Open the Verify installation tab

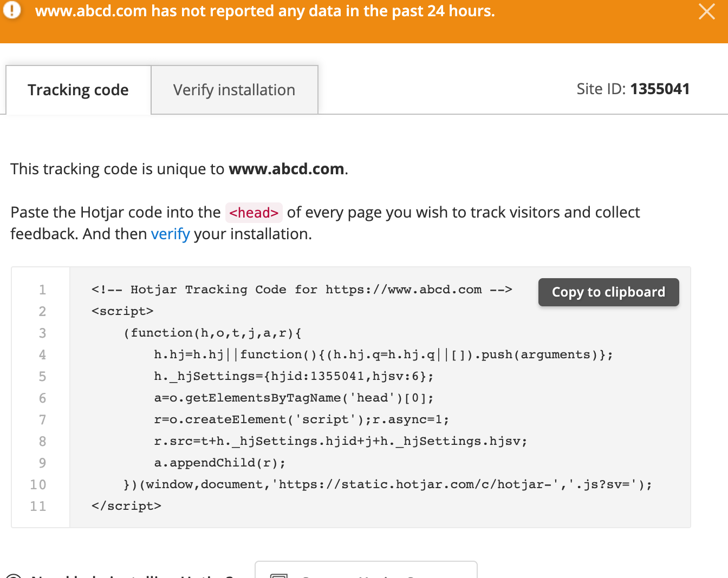pos(234,90)
